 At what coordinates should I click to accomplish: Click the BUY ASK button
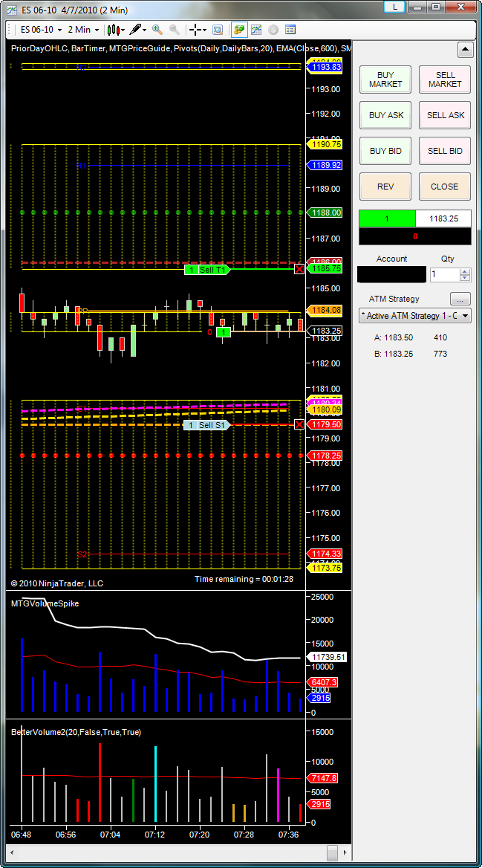[x=385, y=115]
